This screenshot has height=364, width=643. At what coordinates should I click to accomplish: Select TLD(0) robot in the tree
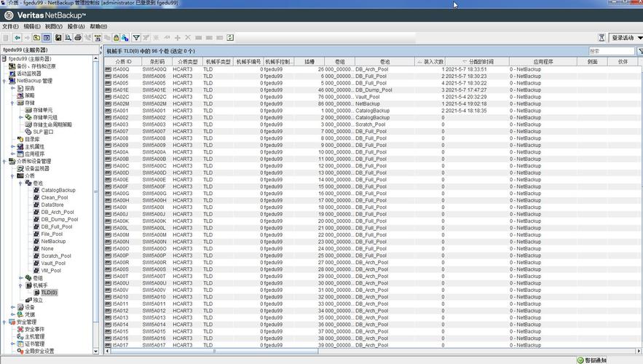point(50,293)
